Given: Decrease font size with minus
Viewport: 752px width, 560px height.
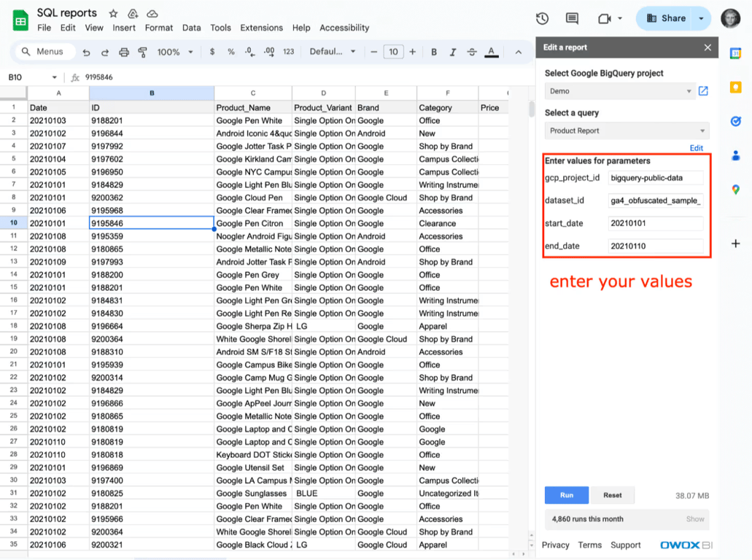Looking at the screenshot, I should point(373,52).
